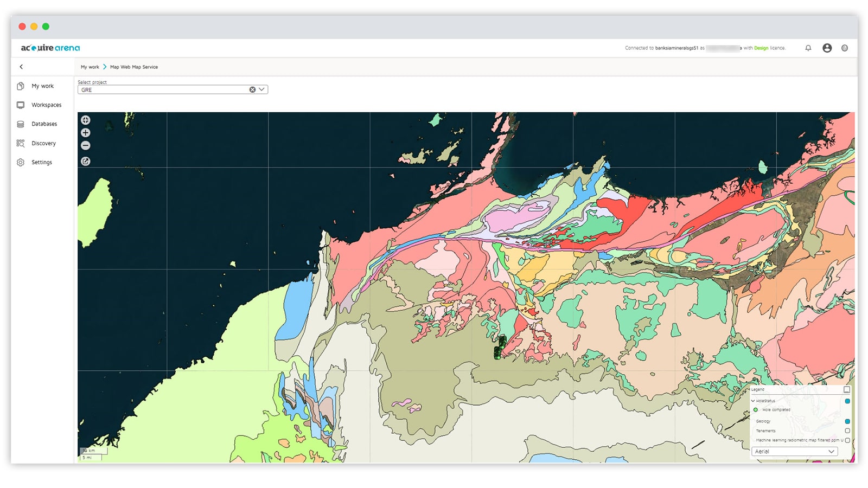Viewport: 868px width, 488px height.
Task: Open the Settings sidebar entry
Action: [x=42, y=162]
